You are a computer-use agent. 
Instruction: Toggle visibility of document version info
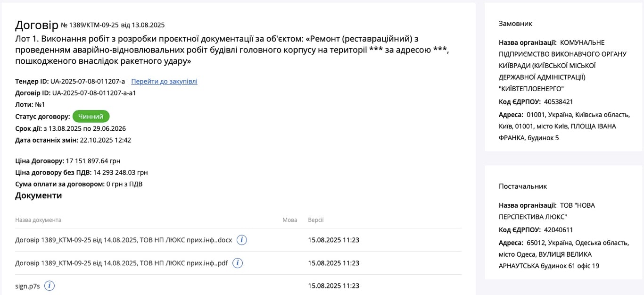pos(315,220)
